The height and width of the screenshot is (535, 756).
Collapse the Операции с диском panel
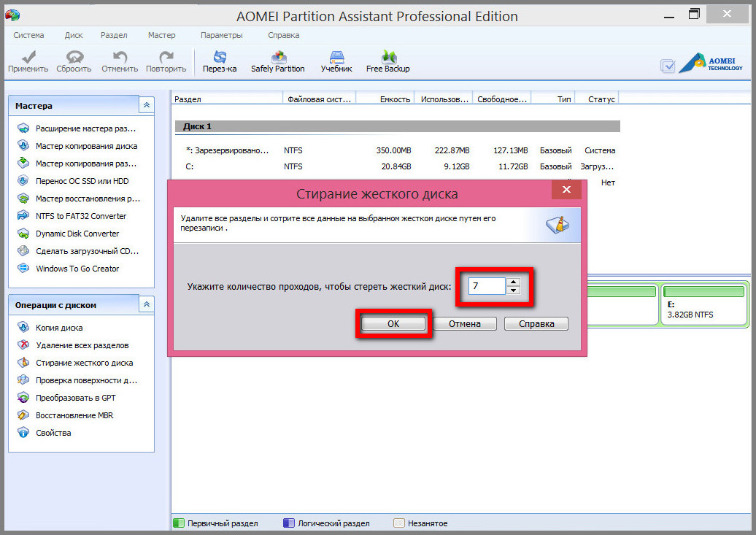[147, 305]
